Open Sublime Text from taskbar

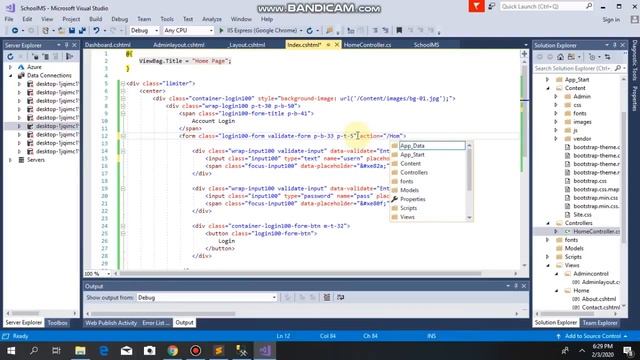click(x=218, y=351)
